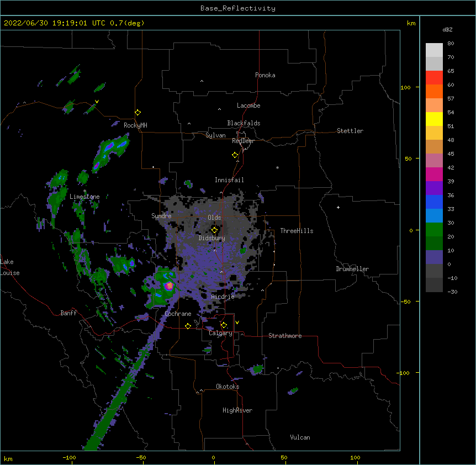Click the Lacombe city label
Image resolution: width=476 pixels, height=465 pixels.
pos(248,105)
